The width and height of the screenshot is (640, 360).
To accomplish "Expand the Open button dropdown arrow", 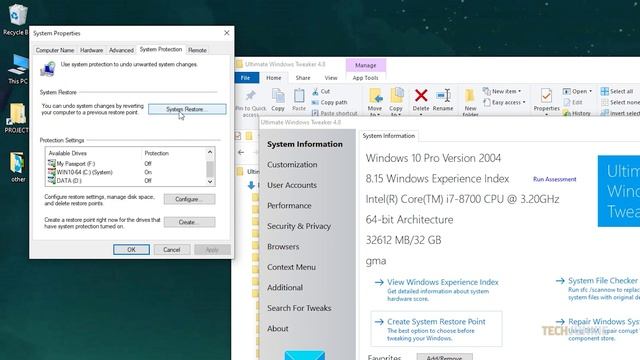I will point(591,91).
